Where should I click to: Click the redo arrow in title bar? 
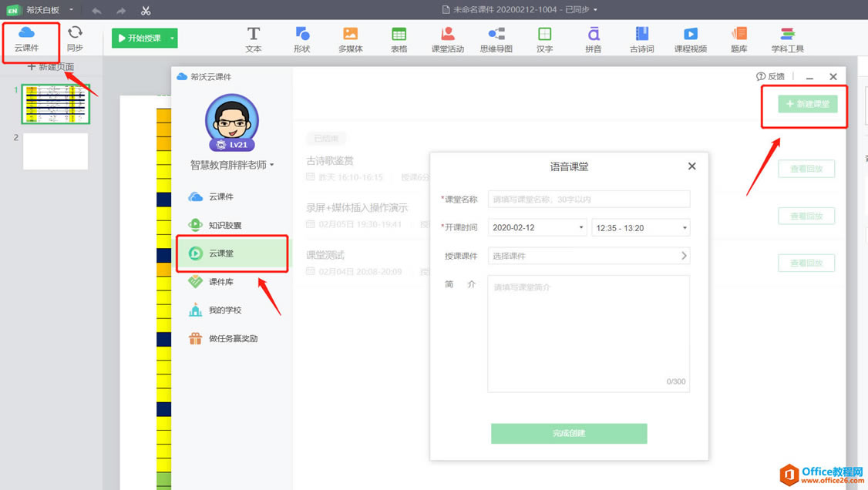(x=121, y=10)
